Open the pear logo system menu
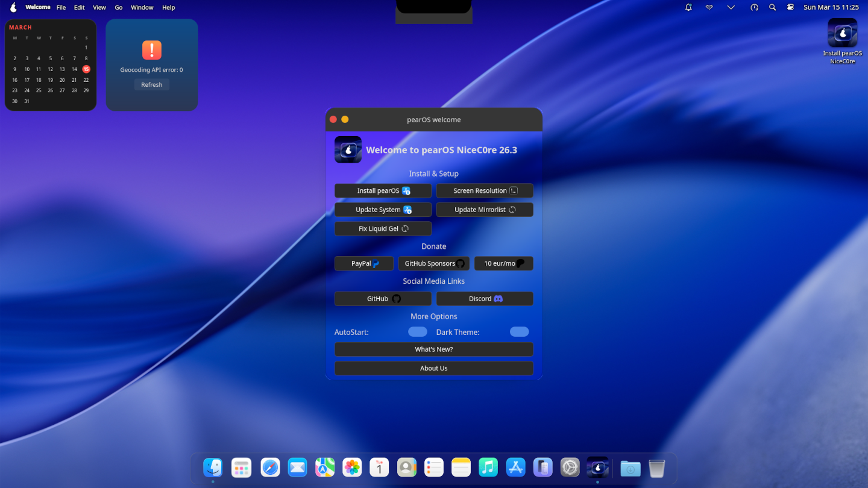 click(13, 7)
